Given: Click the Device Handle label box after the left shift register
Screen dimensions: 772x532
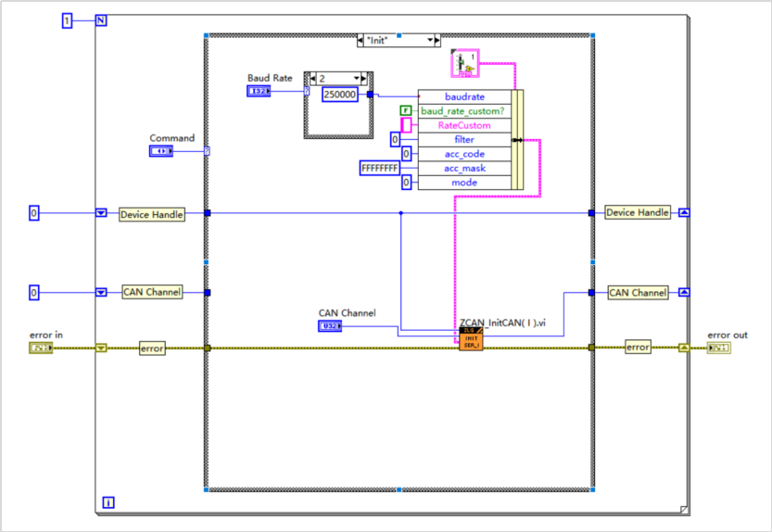Looking at the screenshot, I should (x=152, y=215).
